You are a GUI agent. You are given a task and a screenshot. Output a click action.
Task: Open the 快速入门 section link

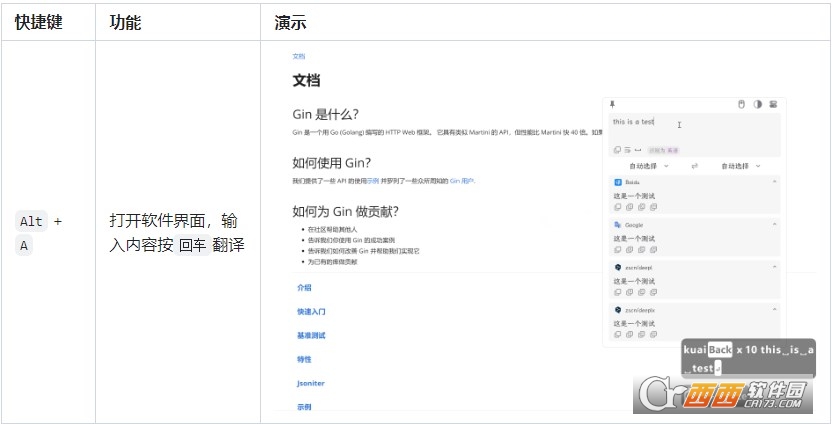311,311
